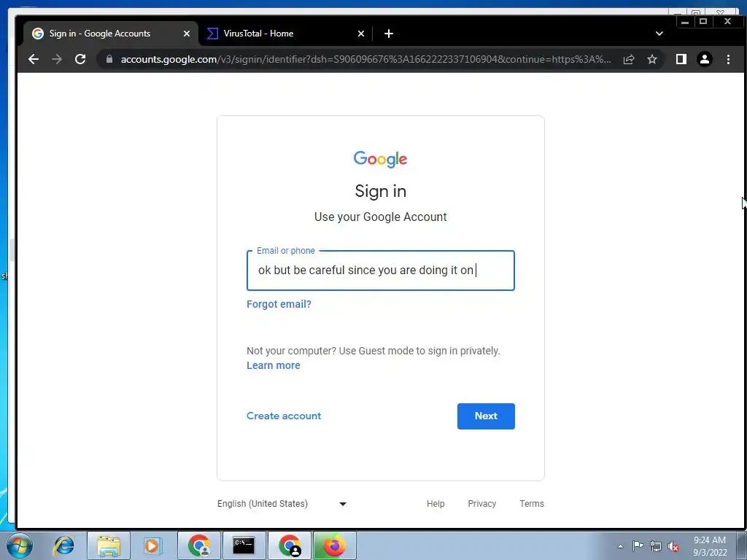Open Firefox from the taskbar
Viewport: 747px width, 560px height.
[334, 545]
